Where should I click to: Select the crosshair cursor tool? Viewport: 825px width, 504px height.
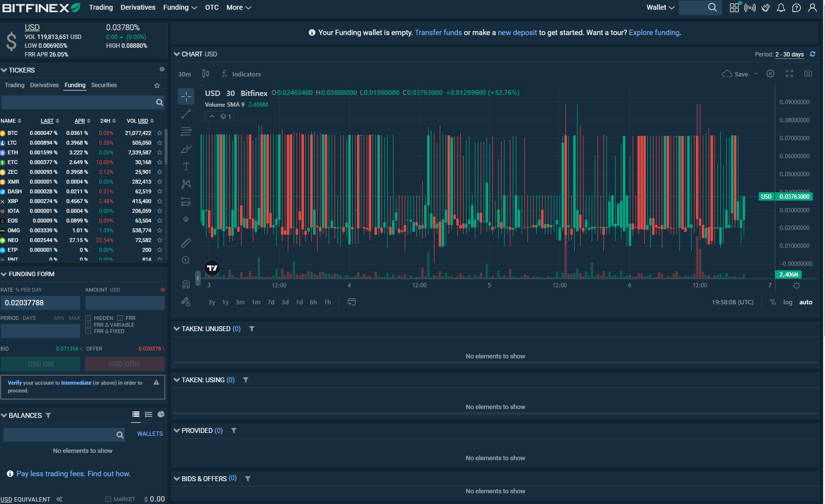[x=186, y=96]
